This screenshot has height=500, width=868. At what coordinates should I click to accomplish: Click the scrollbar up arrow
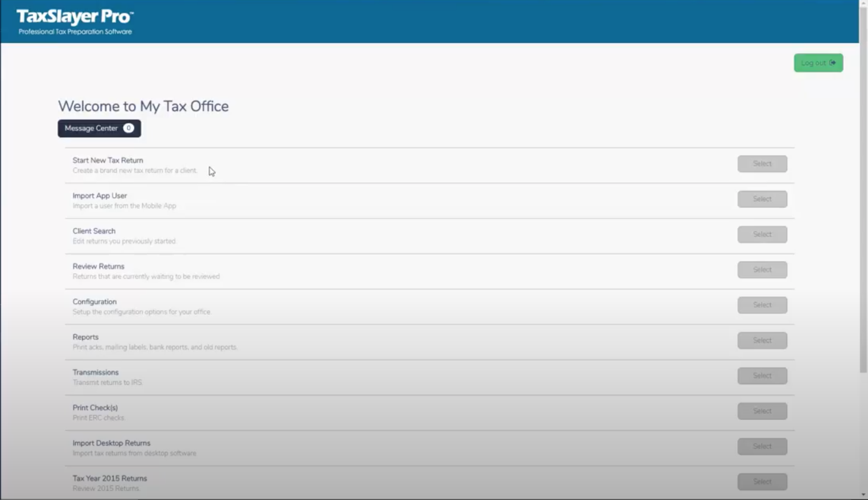[x=863, y=3]
